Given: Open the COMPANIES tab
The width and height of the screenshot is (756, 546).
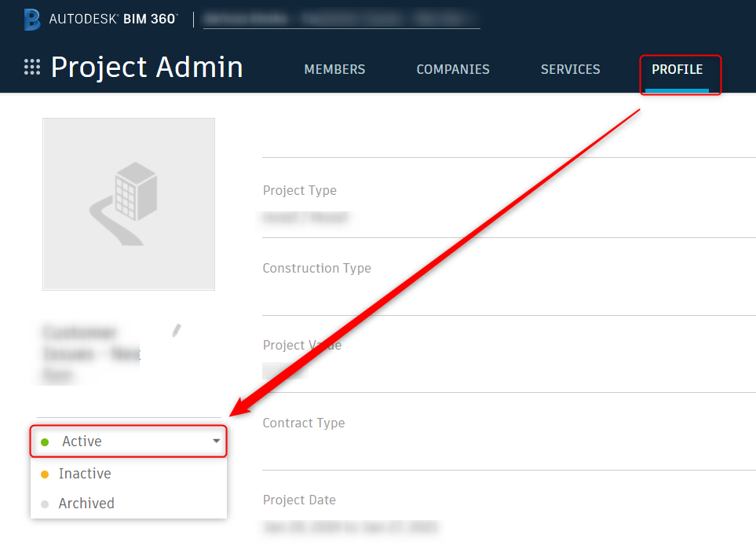Looking at the screenshot, I should (453, 69).
